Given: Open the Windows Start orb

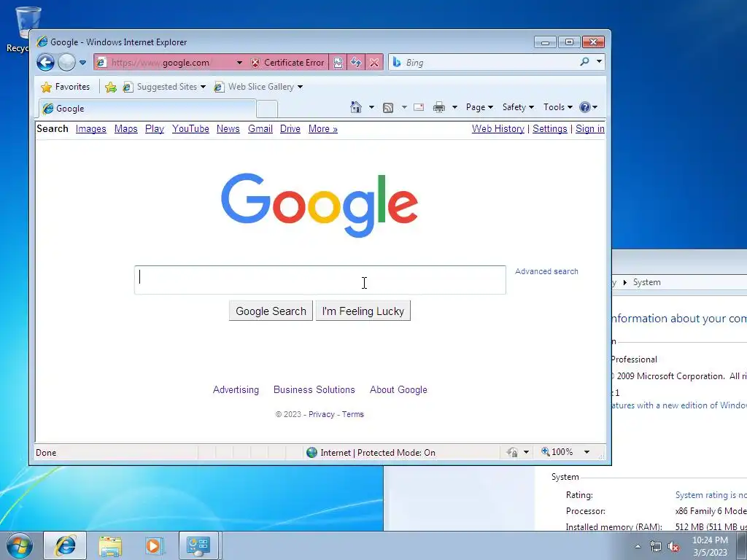Looking at the screenshot, I should [x=20, y=545].
